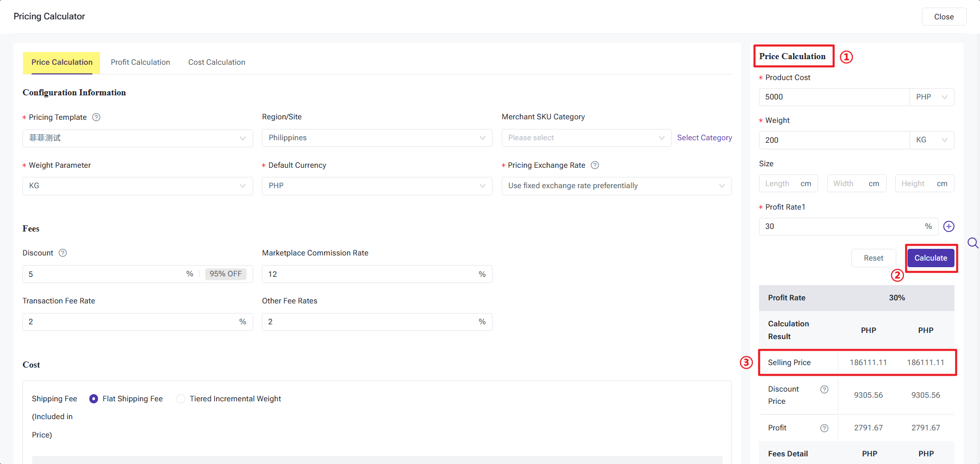The image size is (980, 464).
Task: Click the Discount help icon in Fees
Action: tap(63, 253)
